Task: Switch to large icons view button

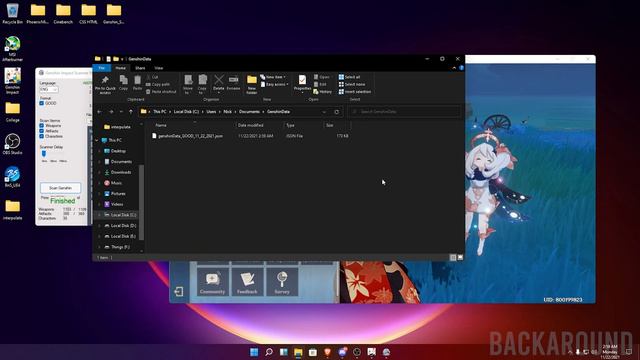Action: (460, 258)
